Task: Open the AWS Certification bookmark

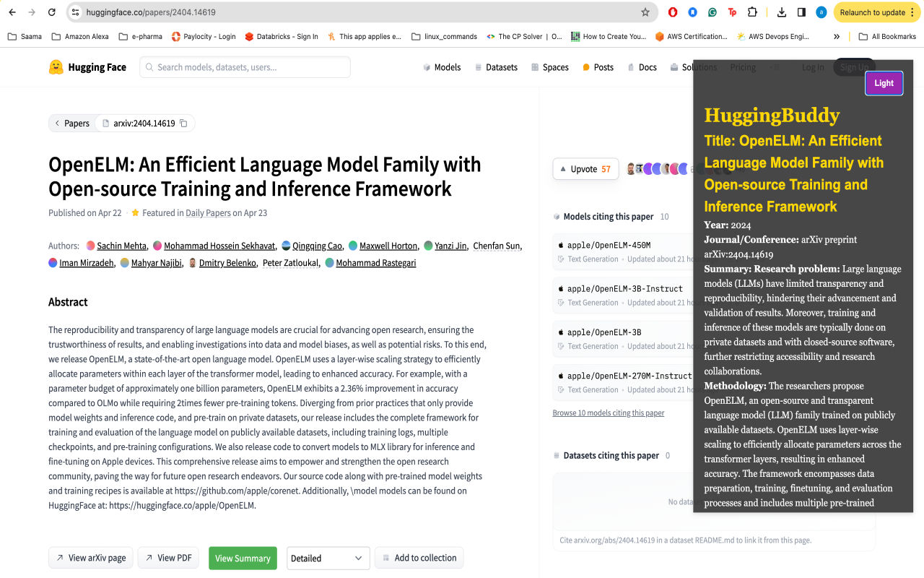Action: pyautogui.click(x=691, y=36)
